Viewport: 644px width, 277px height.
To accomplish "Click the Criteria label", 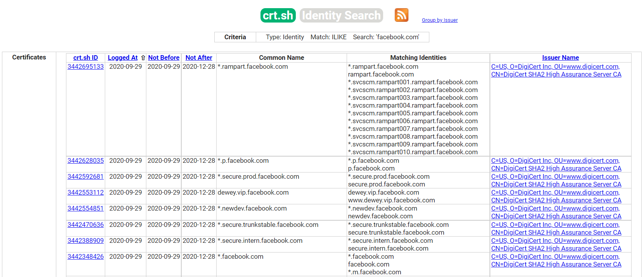I will [x=235, y=37].
